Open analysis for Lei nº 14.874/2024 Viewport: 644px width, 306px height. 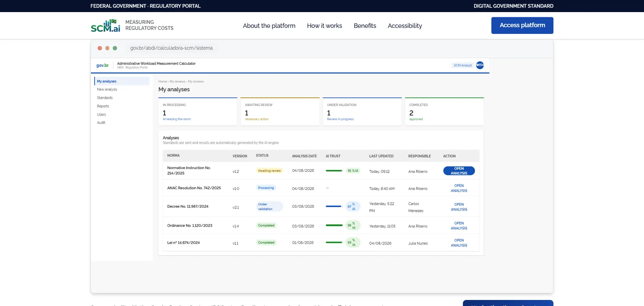click(x=459, y=243)
